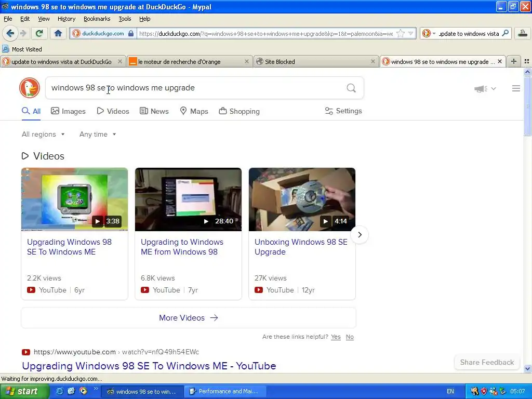Open 'Upgrading Windows 98 SE To Windows ME' video link
The height and width of the screenshot is (399, 532).
[x=69, y=247]
